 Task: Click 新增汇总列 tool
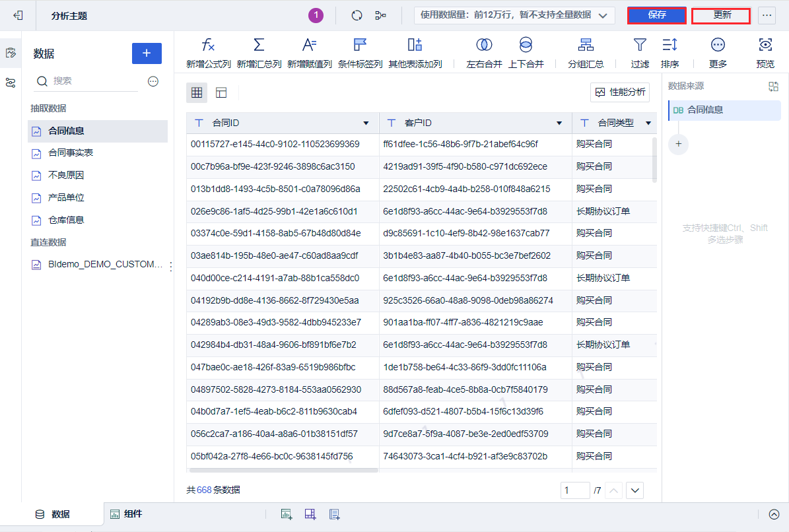coord(259,52)
